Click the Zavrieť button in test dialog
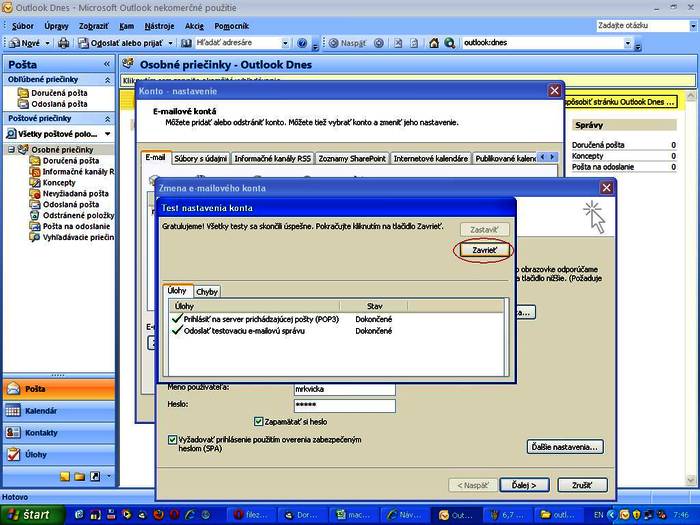 [484, 250]
